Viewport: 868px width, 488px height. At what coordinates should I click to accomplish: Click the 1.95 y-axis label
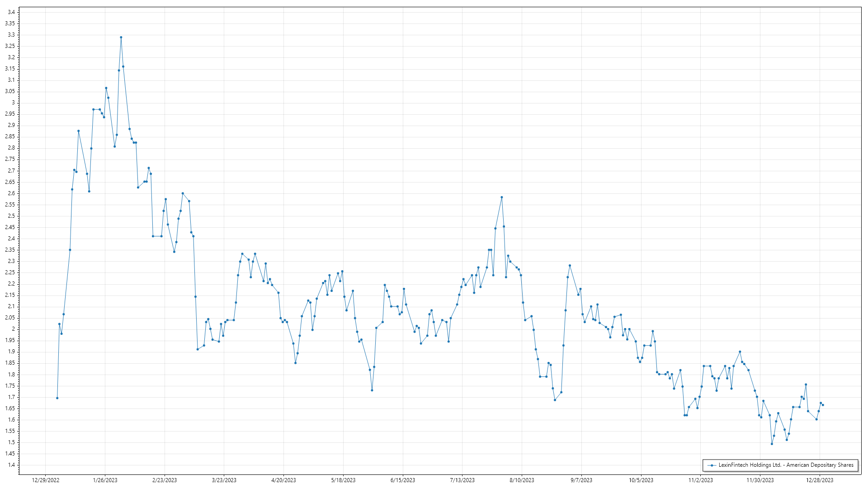coord(10,341)
